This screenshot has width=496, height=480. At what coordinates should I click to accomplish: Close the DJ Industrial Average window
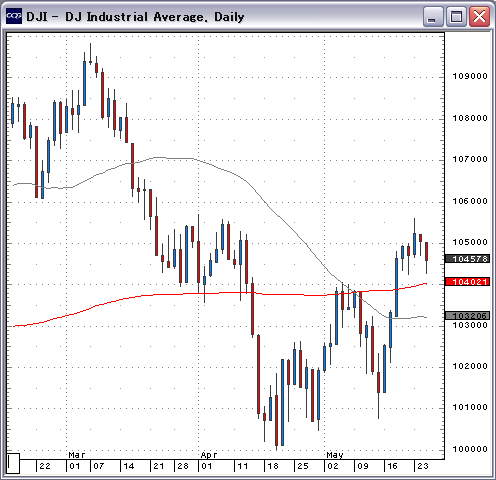[x=479, y=16]
